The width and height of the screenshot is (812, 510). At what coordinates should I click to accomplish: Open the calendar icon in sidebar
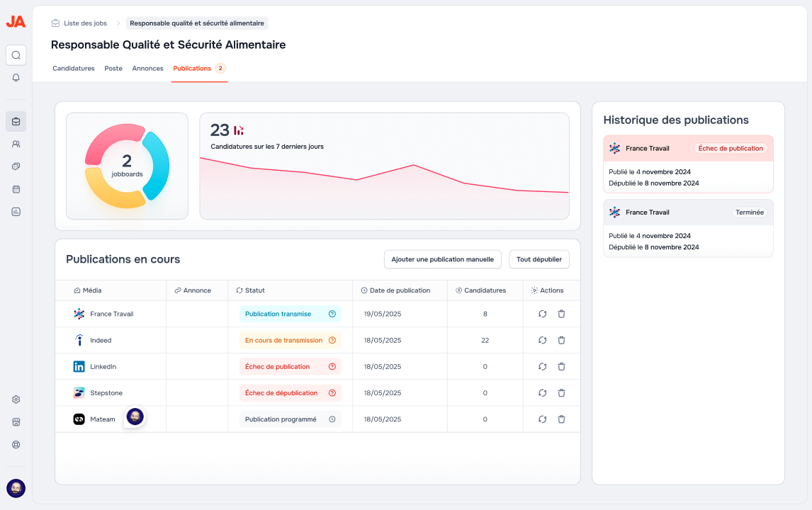16,189
